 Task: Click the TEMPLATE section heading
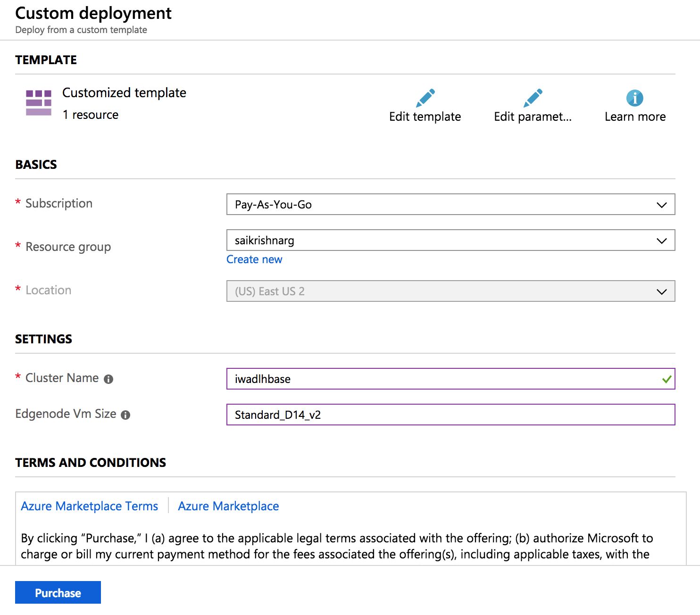coord(46,60)
